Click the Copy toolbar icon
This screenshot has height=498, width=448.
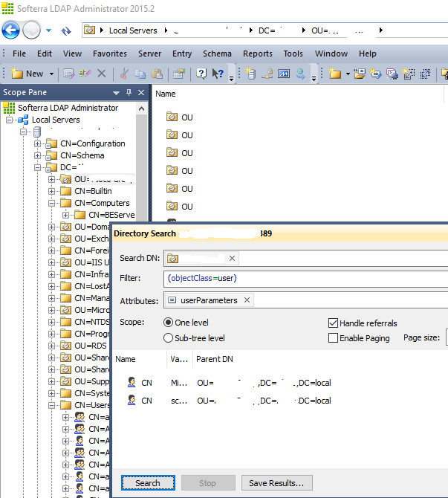140,74
